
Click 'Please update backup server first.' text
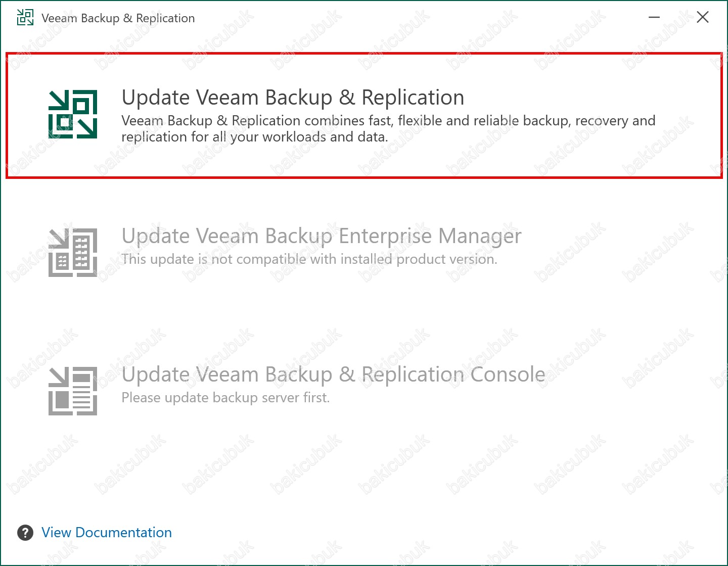click(225, 398)
